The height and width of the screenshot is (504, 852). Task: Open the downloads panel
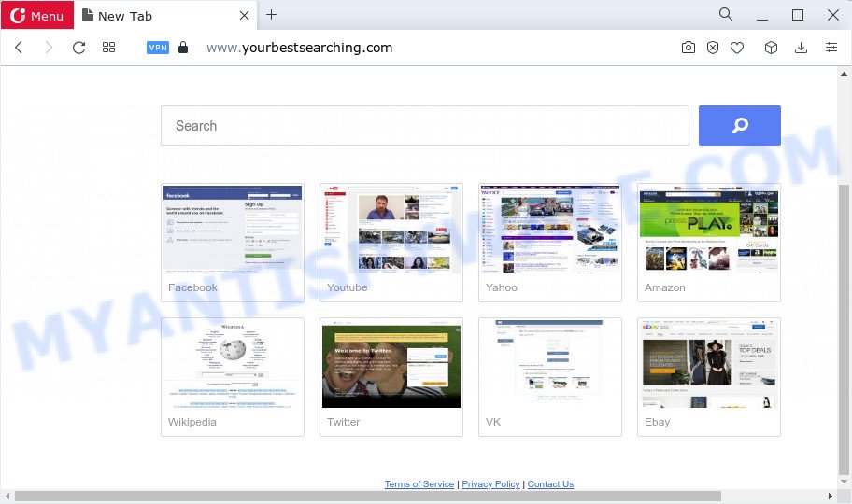pyautogui.click(x=801, y=48)
